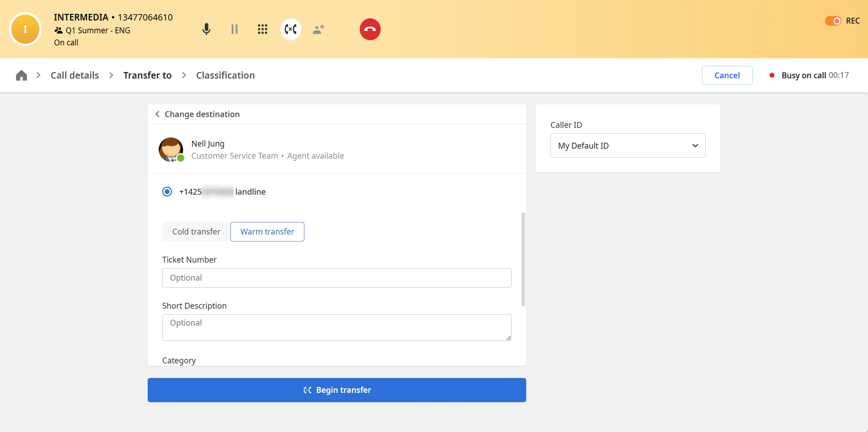
Task: Click the transfer call icon
Action: pos(290,29)
